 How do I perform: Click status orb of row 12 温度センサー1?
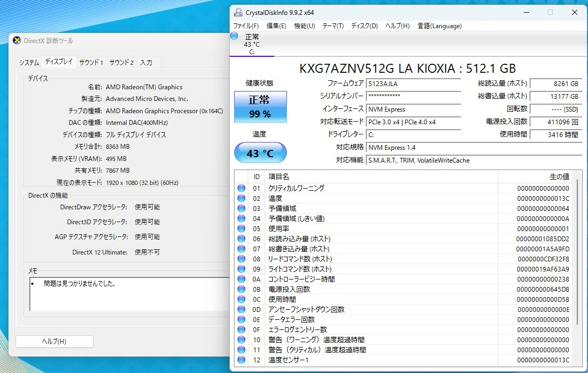point(241,360)
